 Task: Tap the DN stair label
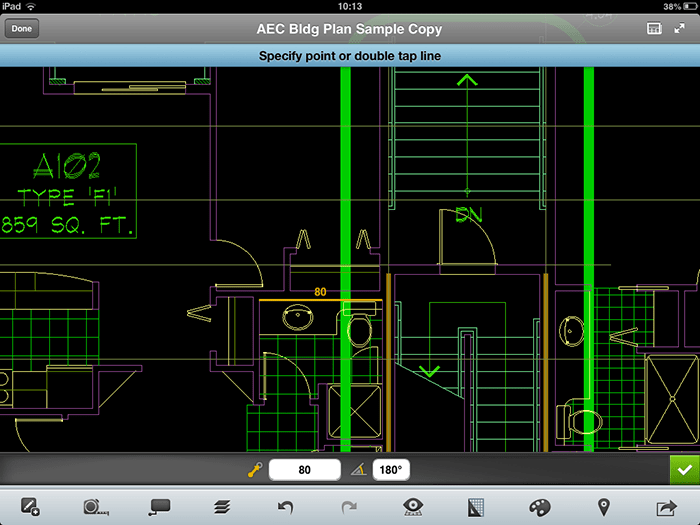469,215
